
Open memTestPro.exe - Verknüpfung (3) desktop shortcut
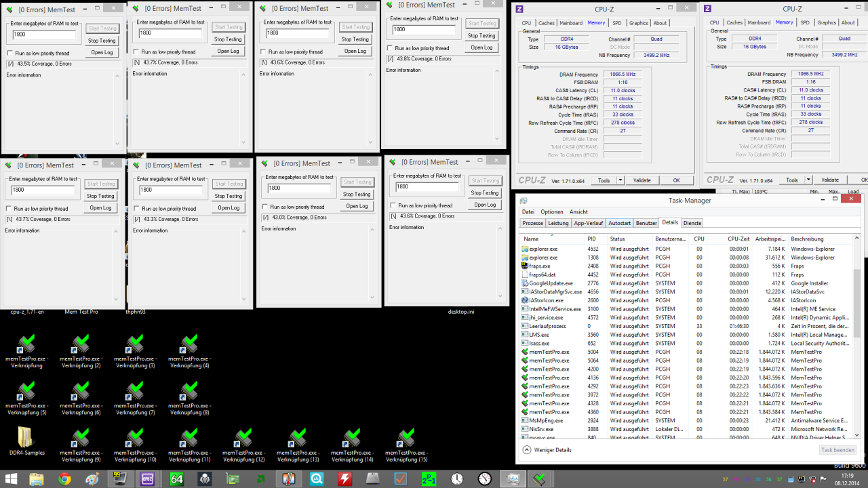click(x=135, y=352)
